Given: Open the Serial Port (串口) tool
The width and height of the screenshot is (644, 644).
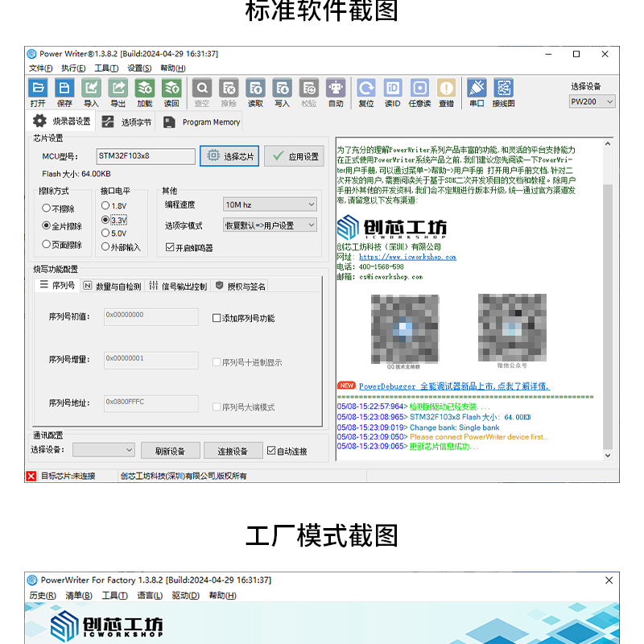Looking at the screenshot, I should click(476, 93).
